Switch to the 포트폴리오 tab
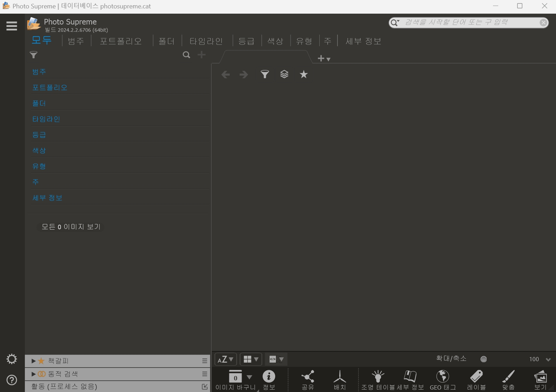The image size is (556, 392). pos(121,41)
